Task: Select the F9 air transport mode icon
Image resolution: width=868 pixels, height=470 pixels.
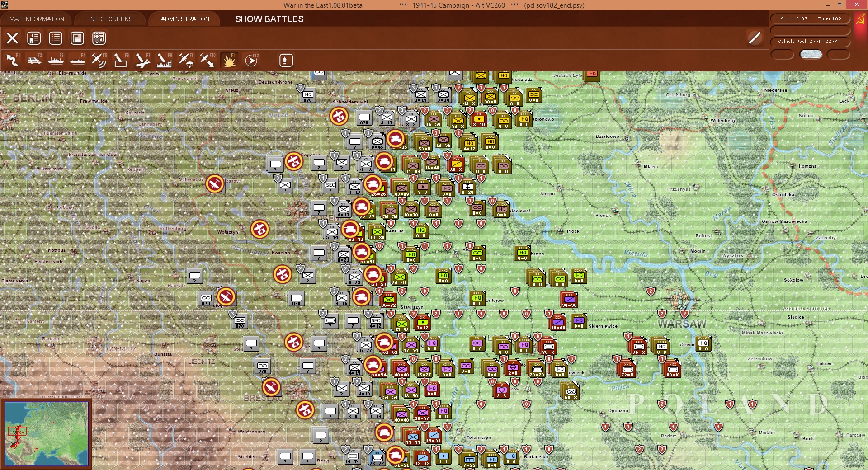Action: [186, 60]
